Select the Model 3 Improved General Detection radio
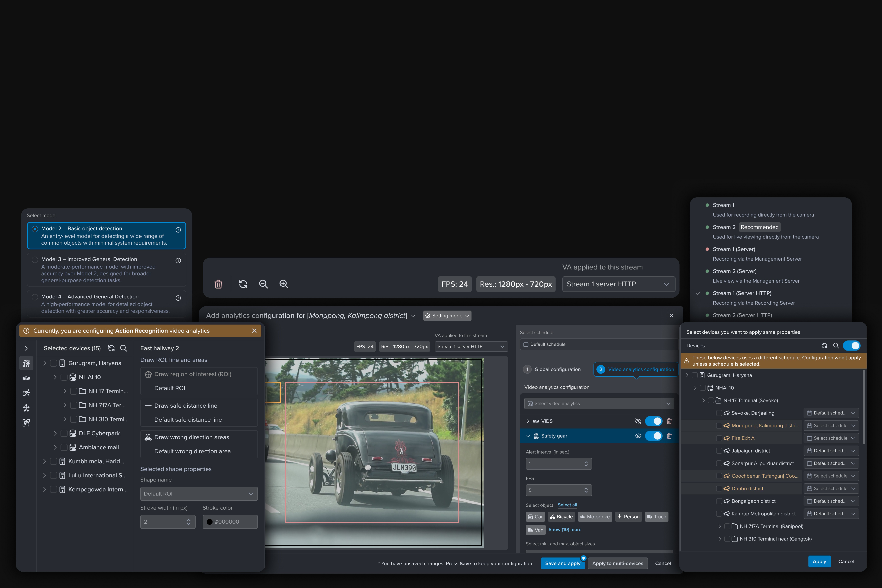The image size is (882, 588). pyautogui.click(x=35, y=259)
